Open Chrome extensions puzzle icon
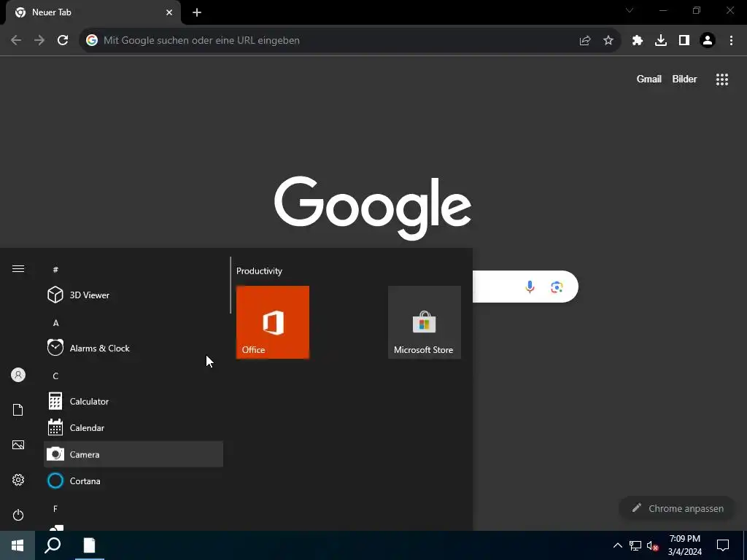This screenshot has height=560, width=747. click(x=638, y=41)
